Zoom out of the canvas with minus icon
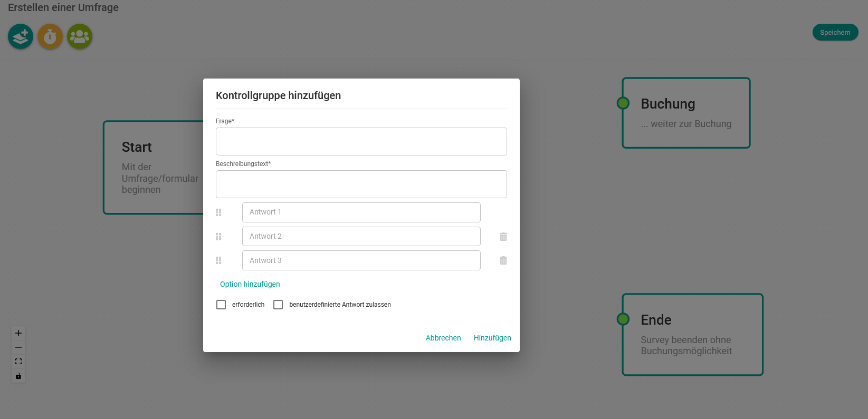 point(18,347)
